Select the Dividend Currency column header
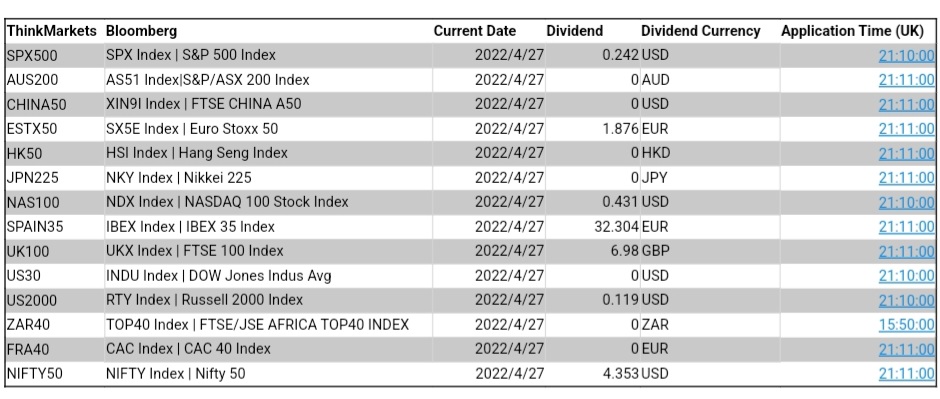Viewport: 940px width, 399px height. [701, 31]
